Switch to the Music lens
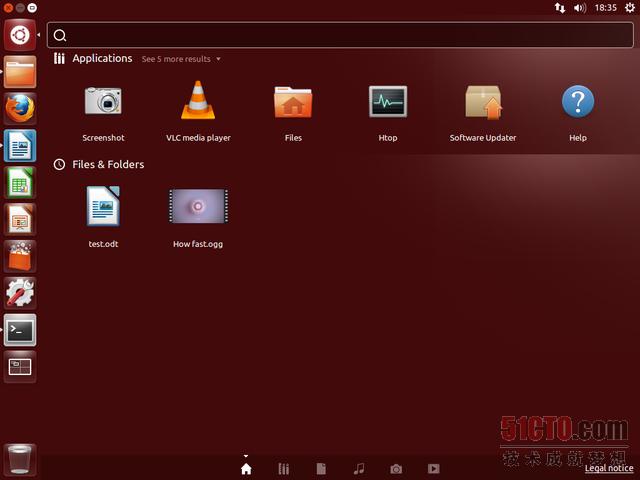Image resolution: width=640 pixels, height=480 pixels. click(359, 469)
